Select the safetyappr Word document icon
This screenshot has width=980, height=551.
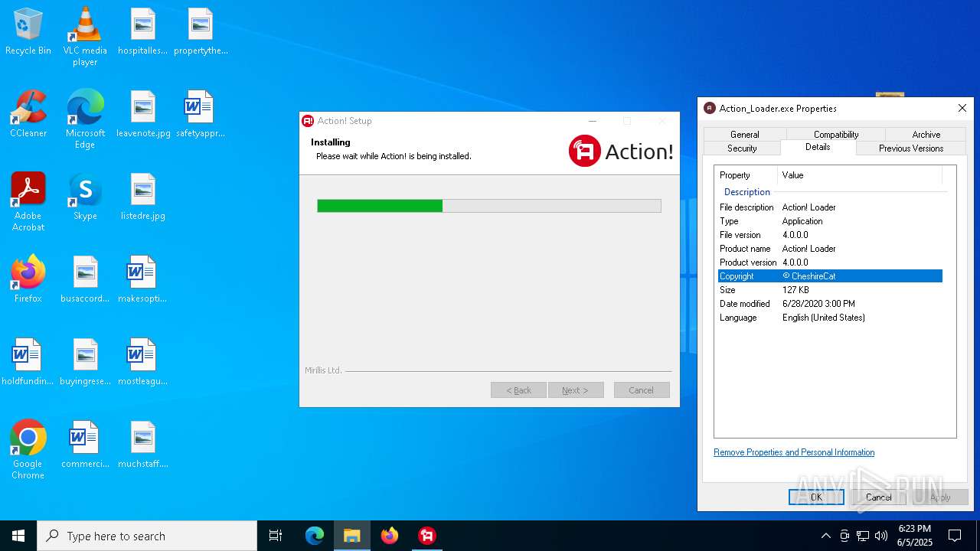[x=201, y=115]
